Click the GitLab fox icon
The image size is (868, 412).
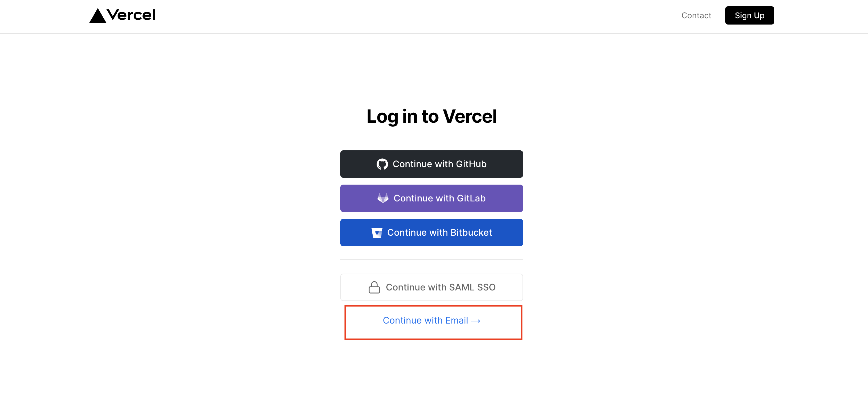[383, 198]
